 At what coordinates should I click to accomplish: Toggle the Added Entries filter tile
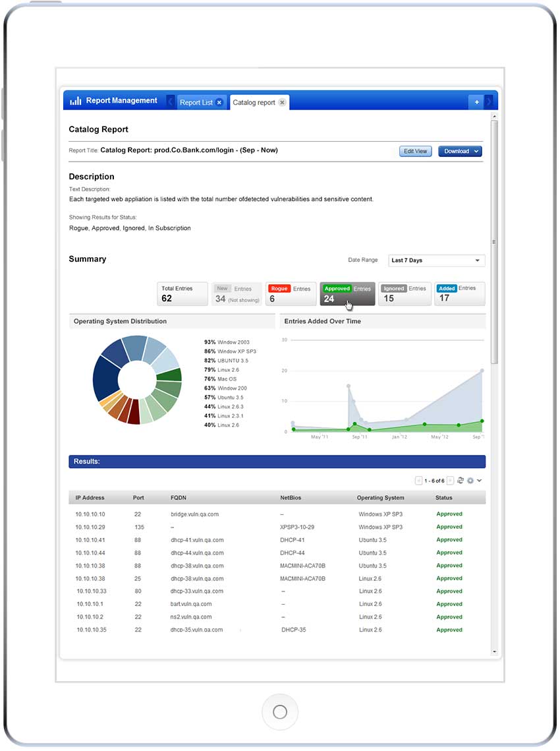coord(459,293)
